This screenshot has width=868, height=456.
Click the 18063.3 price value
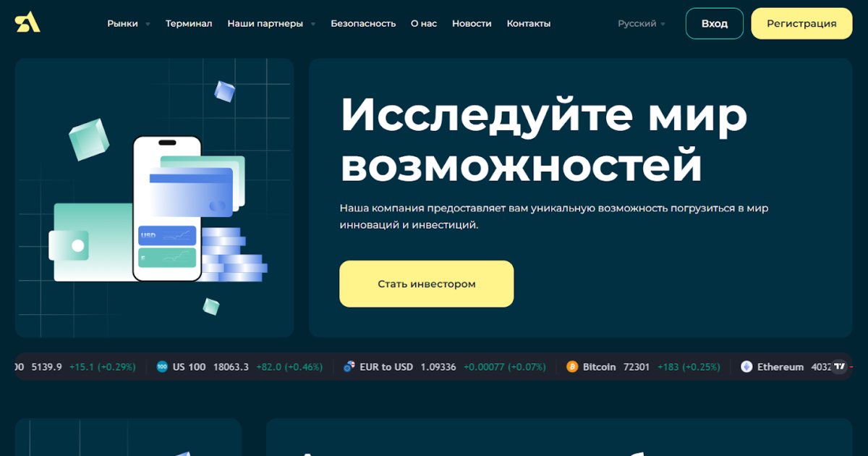(231, 367)
